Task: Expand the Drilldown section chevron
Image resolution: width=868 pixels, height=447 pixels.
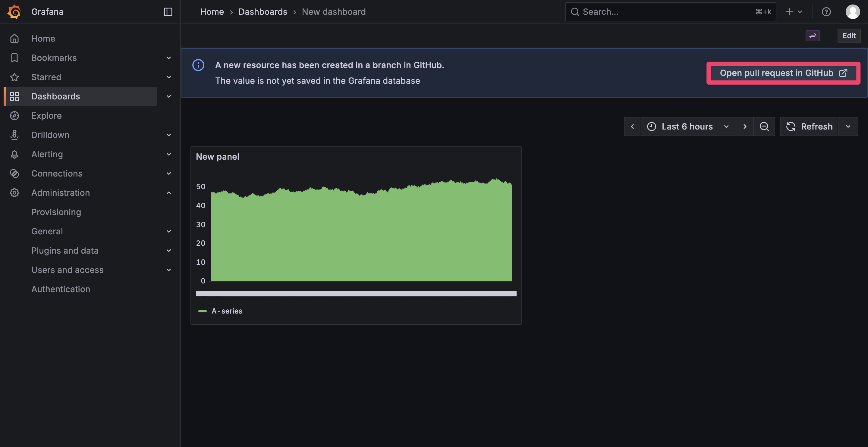Action: (x=169, y=135)
